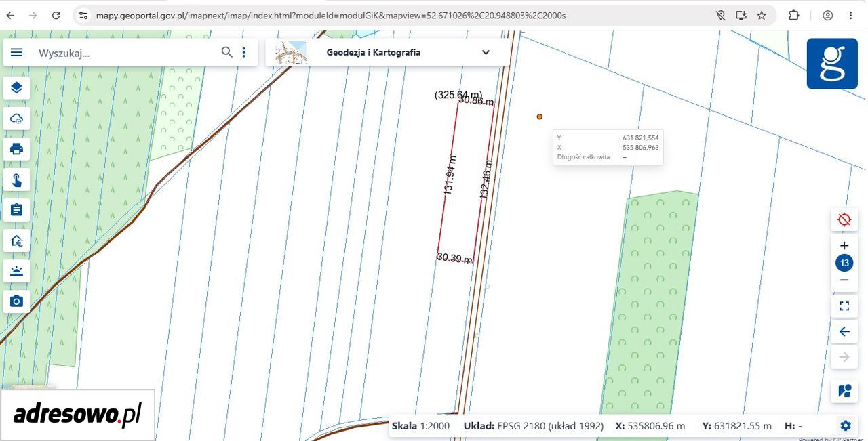The width and height of the screenshot is (868, 441).
Task: Click the Geodezja i Kartografia thumbnail
Action: 291,52
